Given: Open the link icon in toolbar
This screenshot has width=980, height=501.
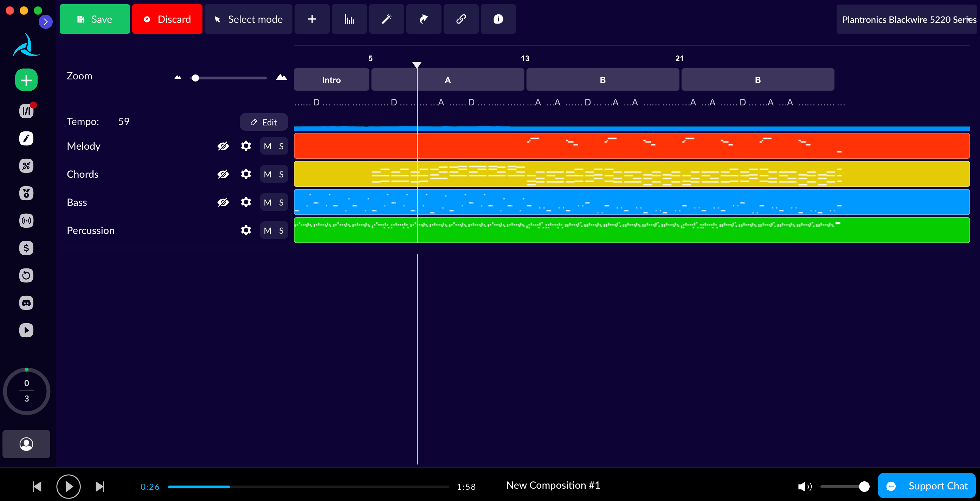Looking at the screenshot, I should coord(461,19).
